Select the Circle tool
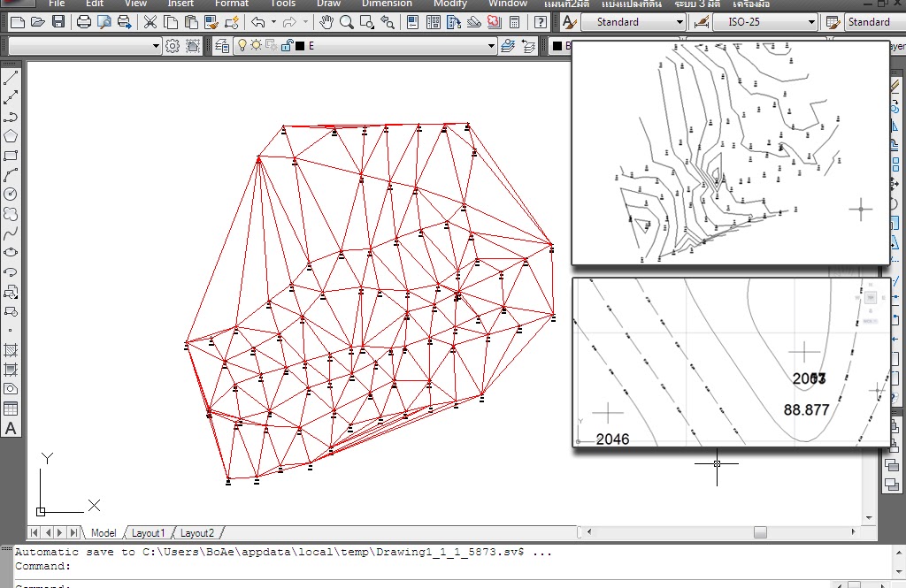Image resolution: width=906 pixels, height=588 pixels. (11, 194)
